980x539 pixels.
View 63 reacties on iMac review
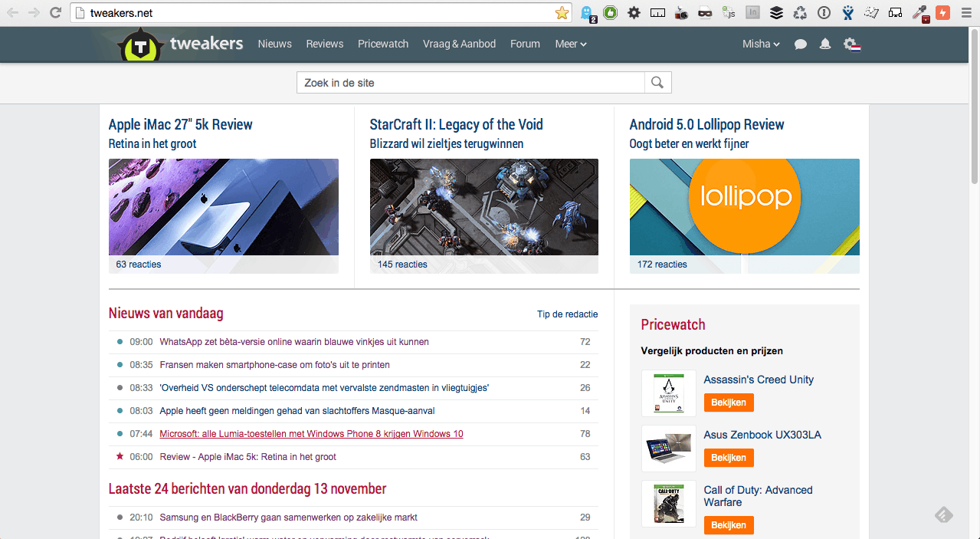pyautogui.click(x=139, y=265)
